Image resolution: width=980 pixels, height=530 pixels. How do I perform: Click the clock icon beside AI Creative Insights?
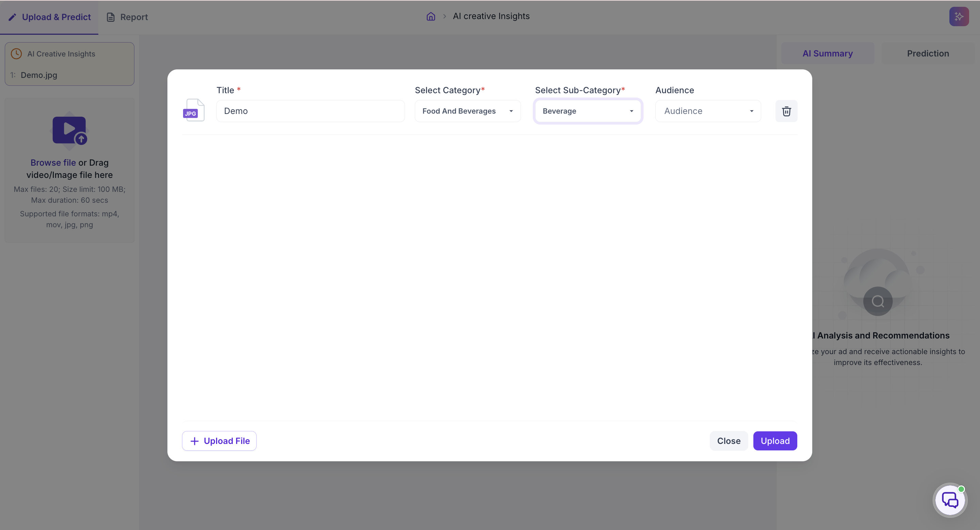click(16, 54)
